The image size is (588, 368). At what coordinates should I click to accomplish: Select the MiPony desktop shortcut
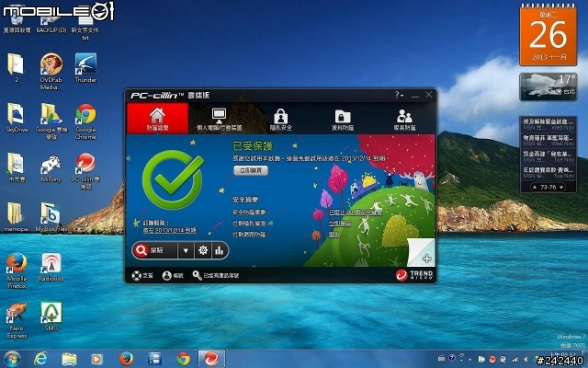point(51,167)
